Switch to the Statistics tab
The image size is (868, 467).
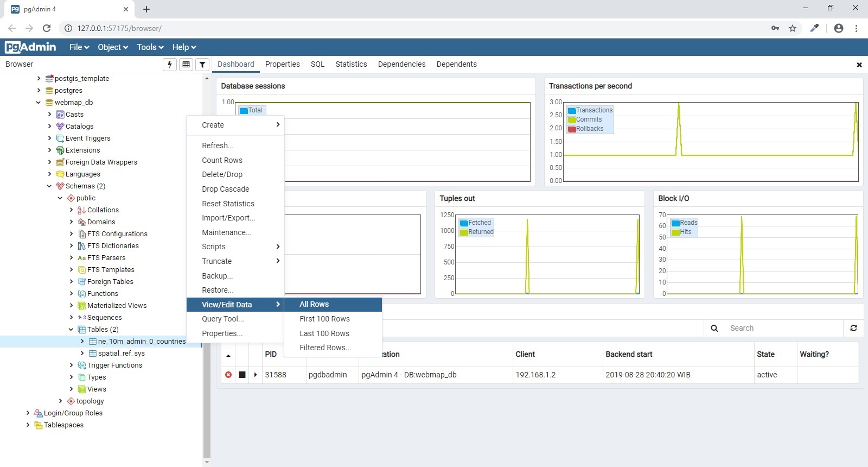[x=351, y=64]
